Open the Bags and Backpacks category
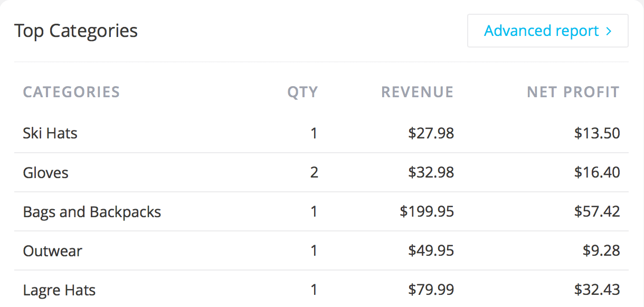 pos(92,212)
